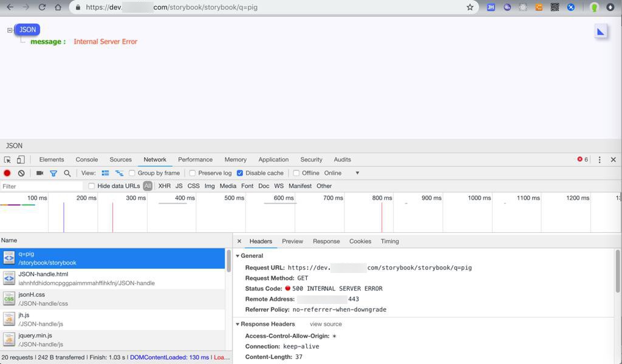Switch to the Response tab

[326, 241]
